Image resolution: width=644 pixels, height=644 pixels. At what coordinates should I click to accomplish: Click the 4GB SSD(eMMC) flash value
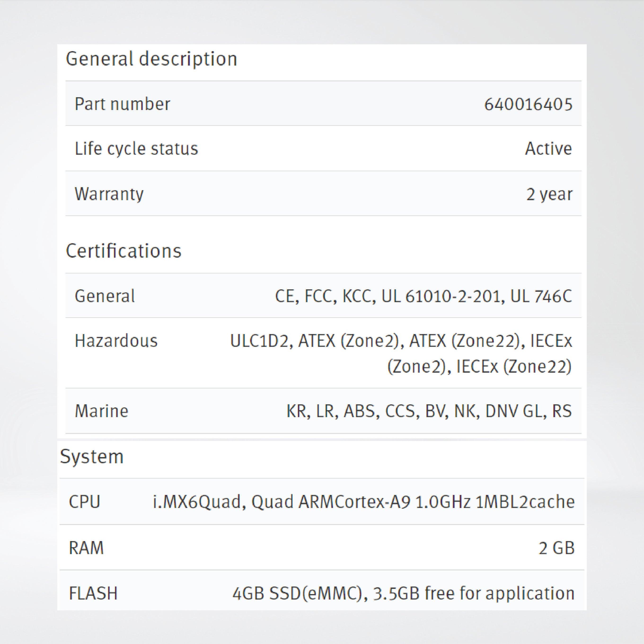pyautogui.click(x=403, y=593)
